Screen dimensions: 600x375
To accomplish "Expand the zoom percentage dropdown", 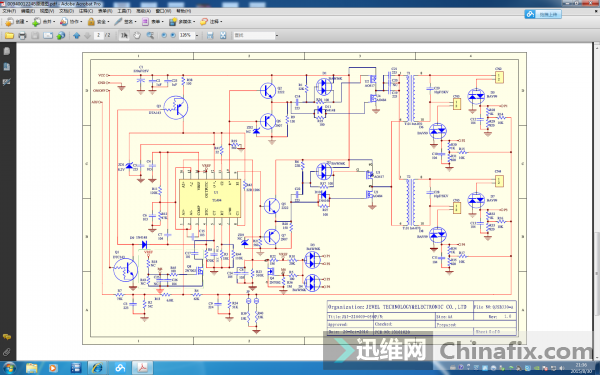I will [x=197, y=36].
